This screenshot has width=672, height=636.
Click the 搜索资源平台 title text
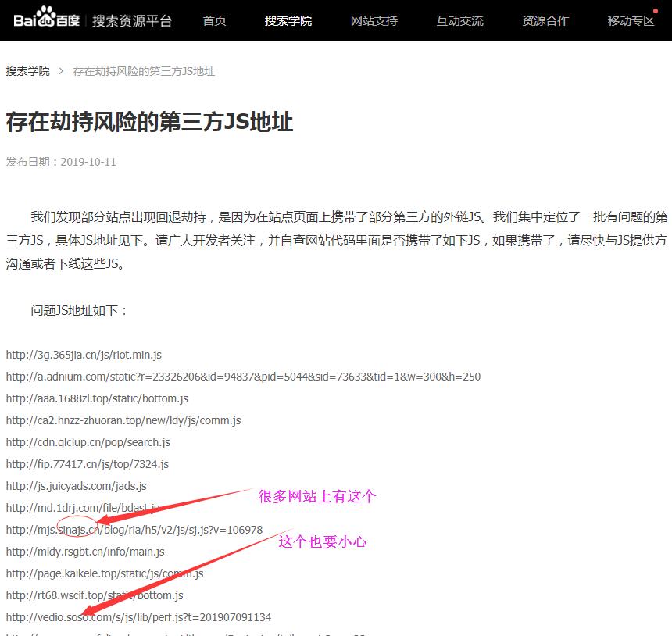coord(132,21)
